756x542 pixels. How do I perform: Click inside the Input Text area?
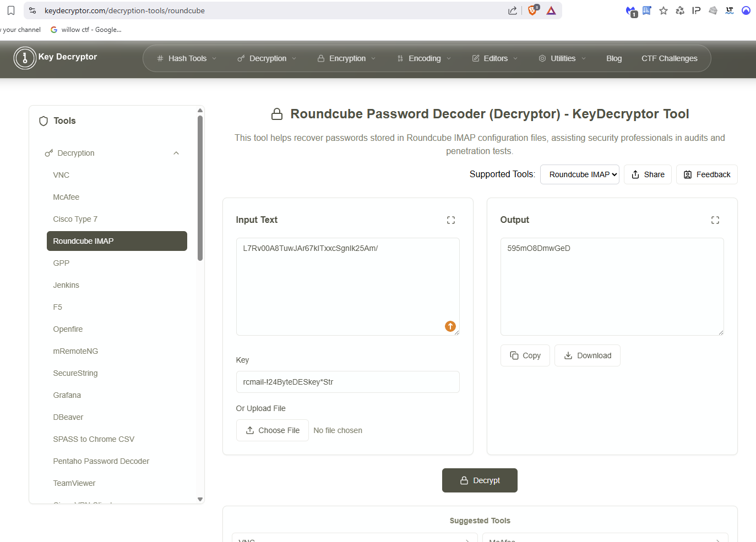[348, 287]
